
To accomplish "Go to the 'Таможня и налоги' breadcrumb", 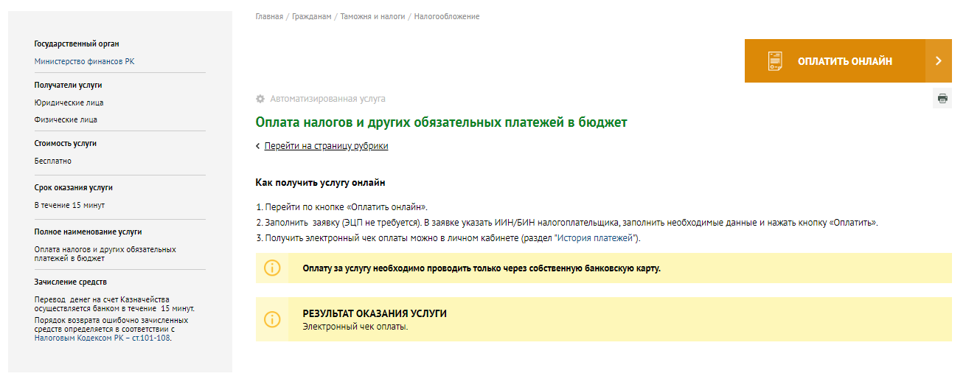I will (x=372, y=16).
